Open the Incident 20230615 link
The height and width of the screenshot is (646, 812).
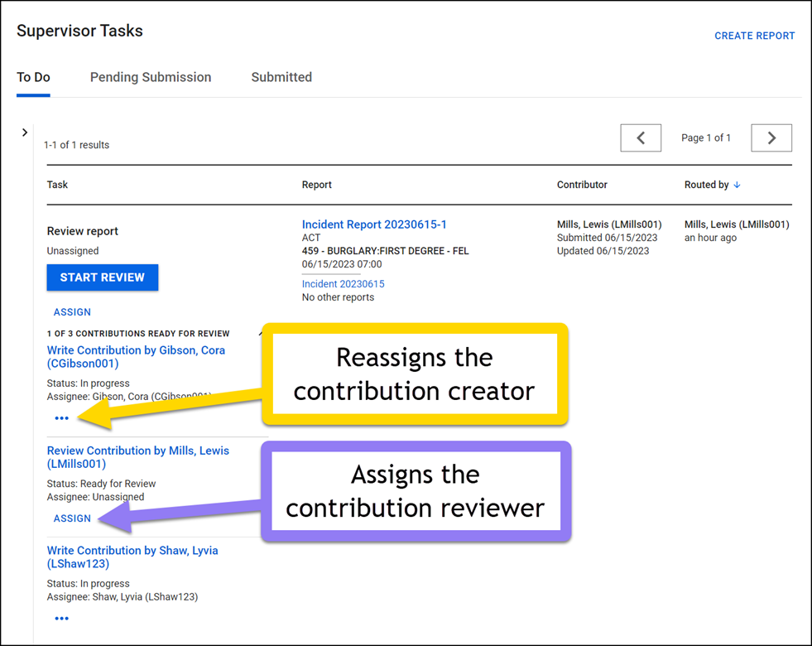tap(343, 283)
